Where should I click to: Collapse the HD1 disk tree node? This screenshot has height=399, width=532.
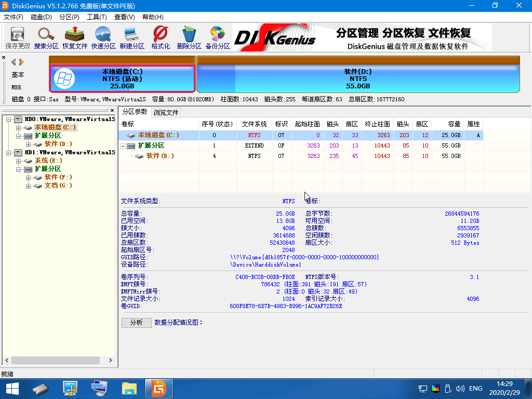(x=8, y=153)
